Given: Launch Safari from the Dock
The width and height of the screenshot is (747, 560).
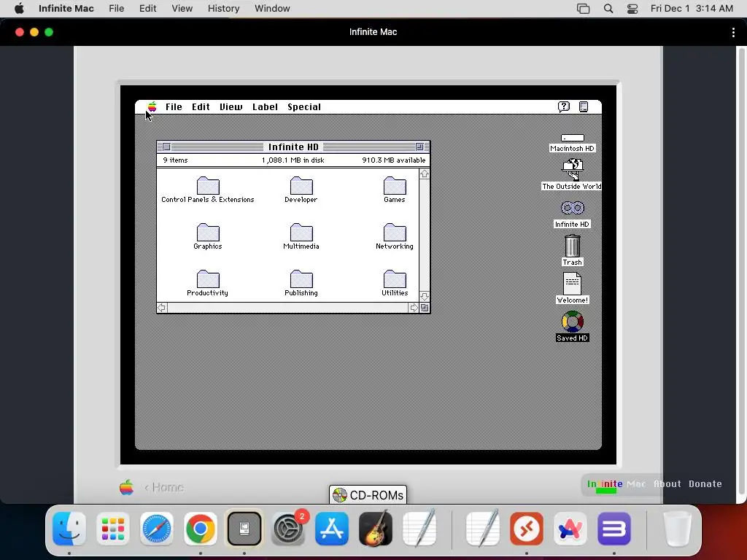Looking at the screenshot, I should coord(157,528).
